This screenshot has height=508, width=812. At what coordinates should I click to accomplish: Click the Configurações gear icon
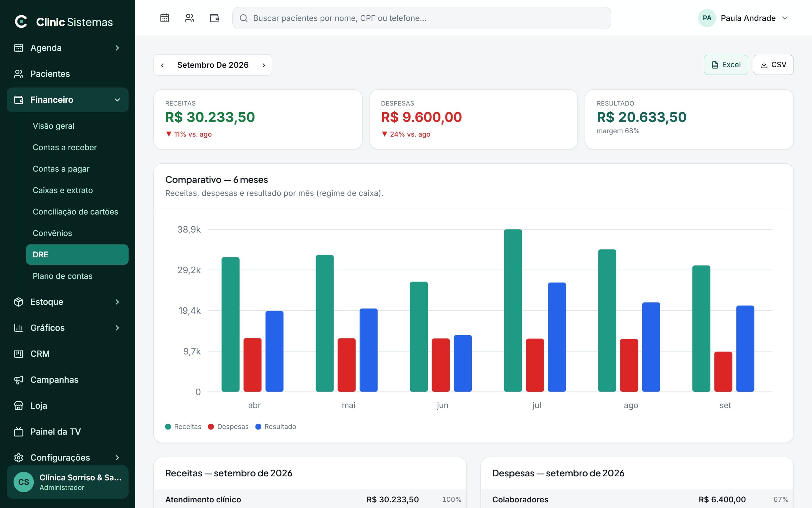tap(19, 457)
